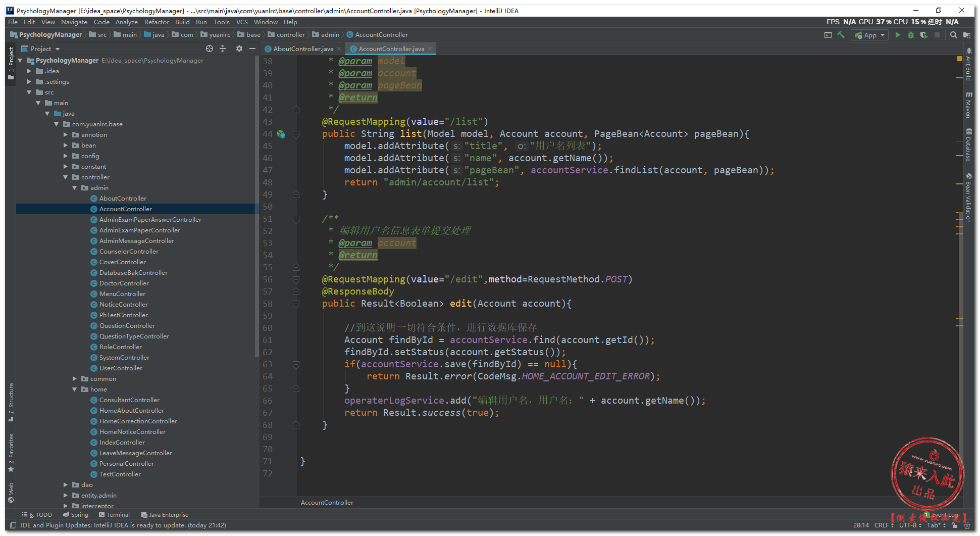Toggle the Project side tab
This screenshot has height=536, width=980.
point(11,64)
